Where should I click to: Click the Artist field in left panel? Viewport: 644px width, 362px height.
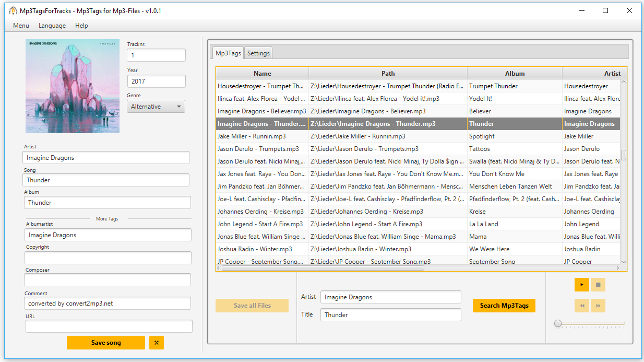pyautogui.click(x=106, y=158)
